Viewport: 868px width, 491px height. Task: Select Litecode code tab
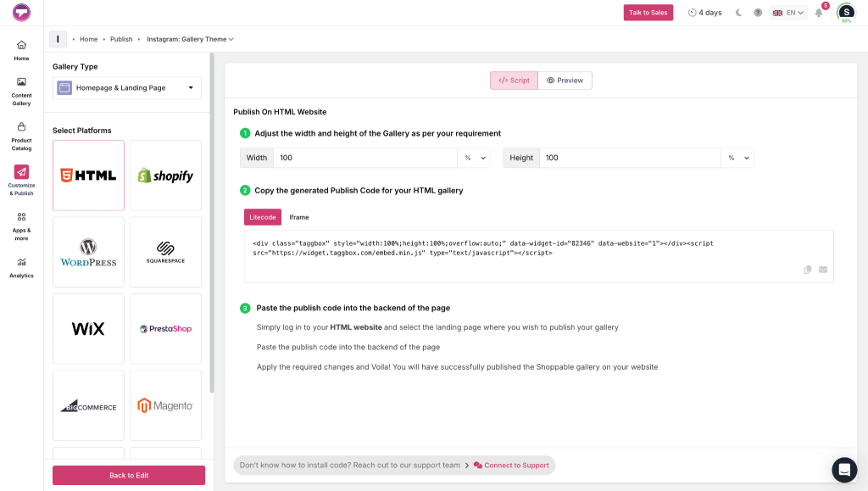click(x=263, y=217)
